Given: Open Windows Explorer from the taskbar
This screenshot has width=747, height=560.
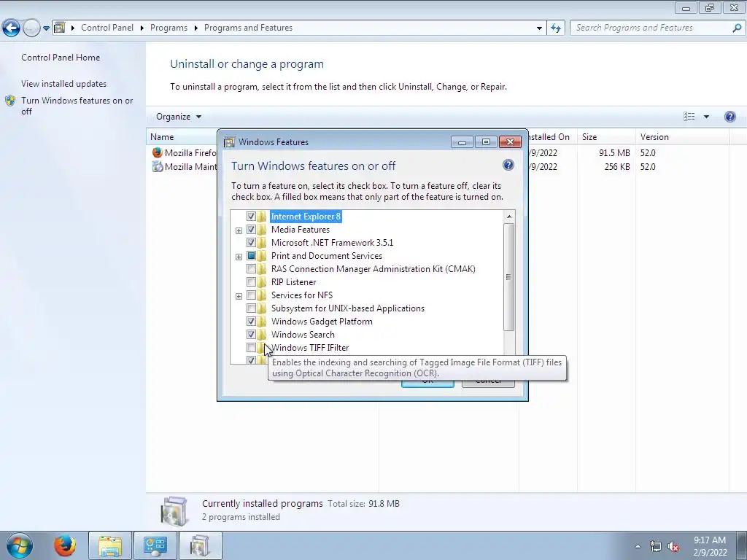Looking at the screenshot, I should 110,545.
